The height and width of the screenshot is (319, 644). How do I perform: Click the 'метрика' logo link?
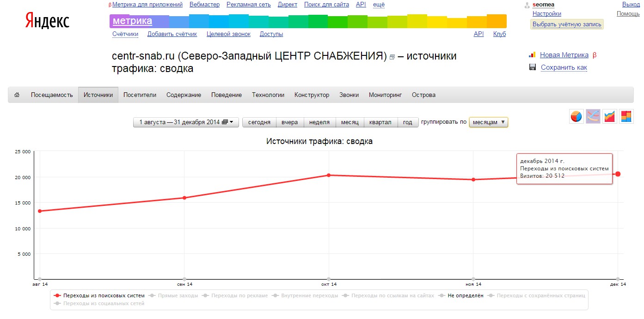click(132, 21)
